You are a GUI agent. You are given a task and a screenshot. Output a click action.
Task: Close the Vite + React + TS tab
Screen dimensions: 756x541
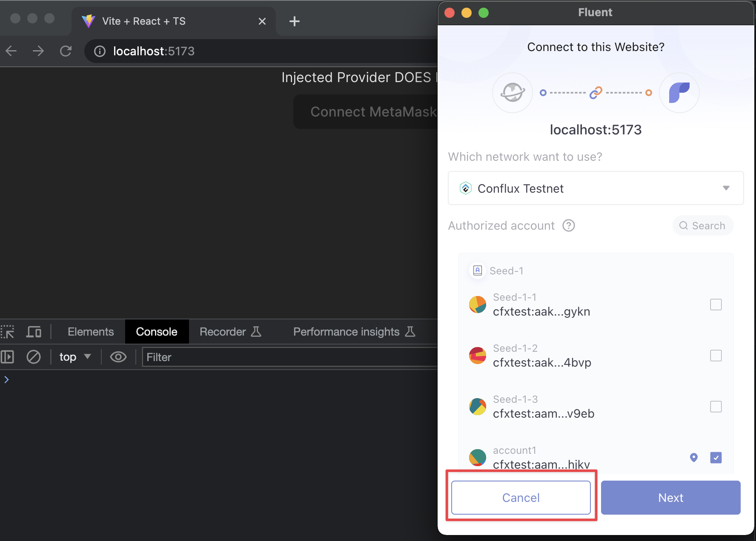pos(262,21)
